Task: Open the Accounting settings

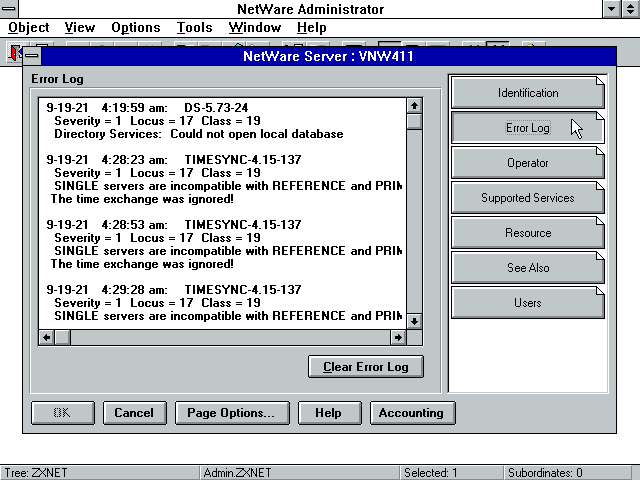Action: 413,413
